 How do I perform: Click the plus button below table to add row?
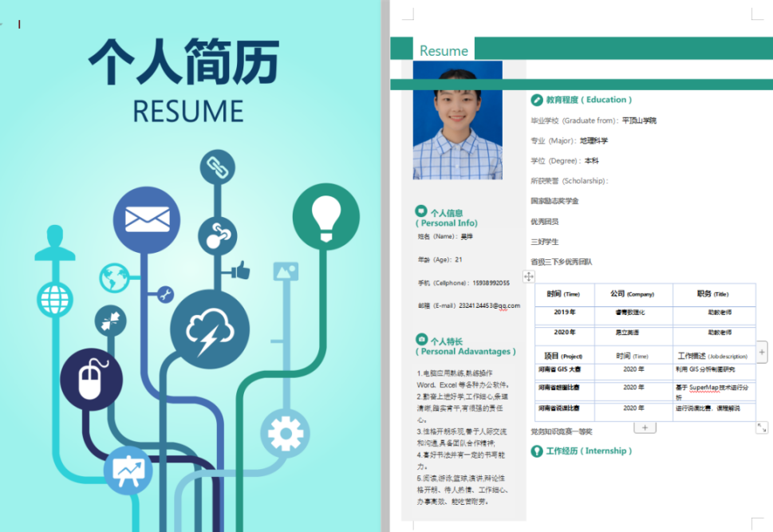645,428
